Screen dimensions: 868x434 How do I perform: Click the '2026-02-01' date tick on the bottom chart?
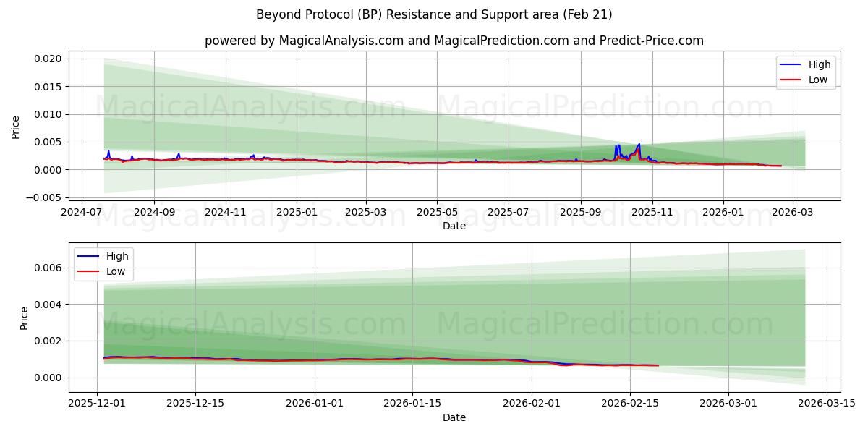[x=532, y=405]
